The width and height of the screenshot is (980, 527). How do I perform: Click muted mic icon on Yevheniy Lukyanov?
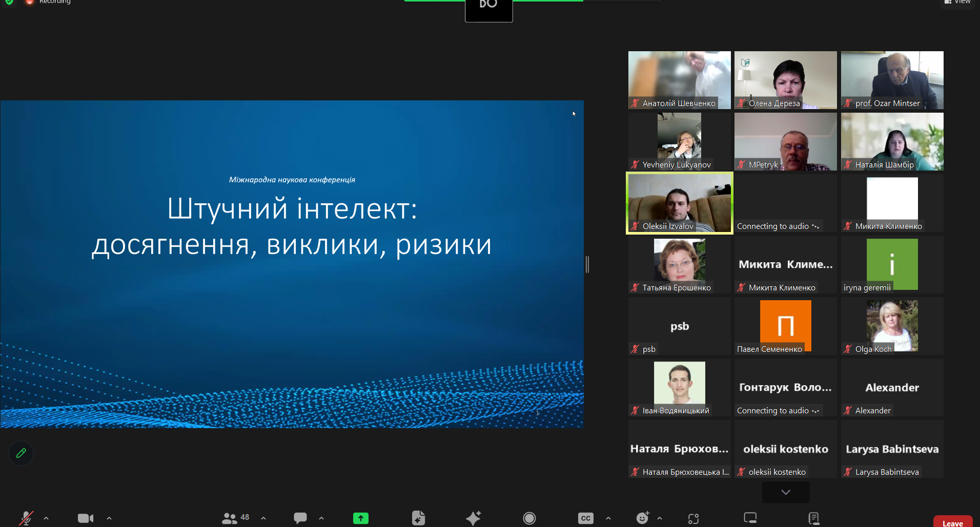tap(635, 164)
